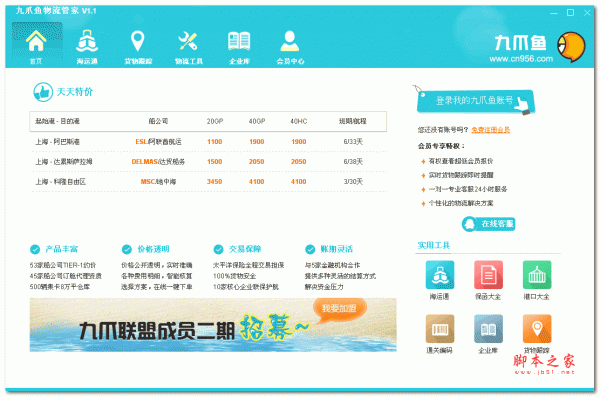Click 有权查看超低会员报价 privilege item

461,161
